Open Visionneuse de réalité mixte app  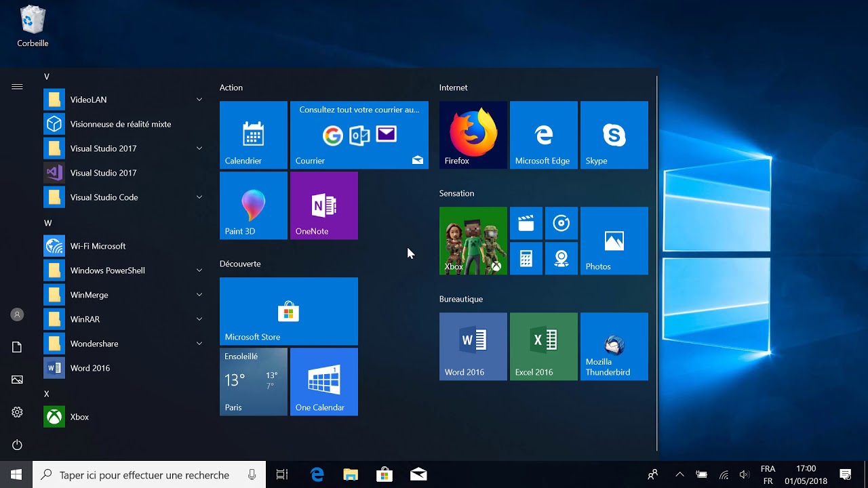click(123, 124)
